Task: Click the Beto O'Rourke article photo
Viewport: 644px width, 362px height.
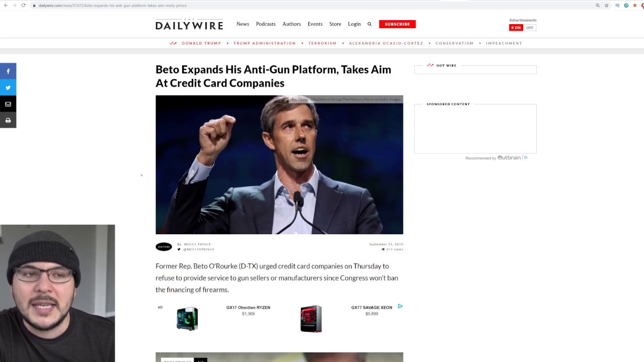Action: point(279,164)
